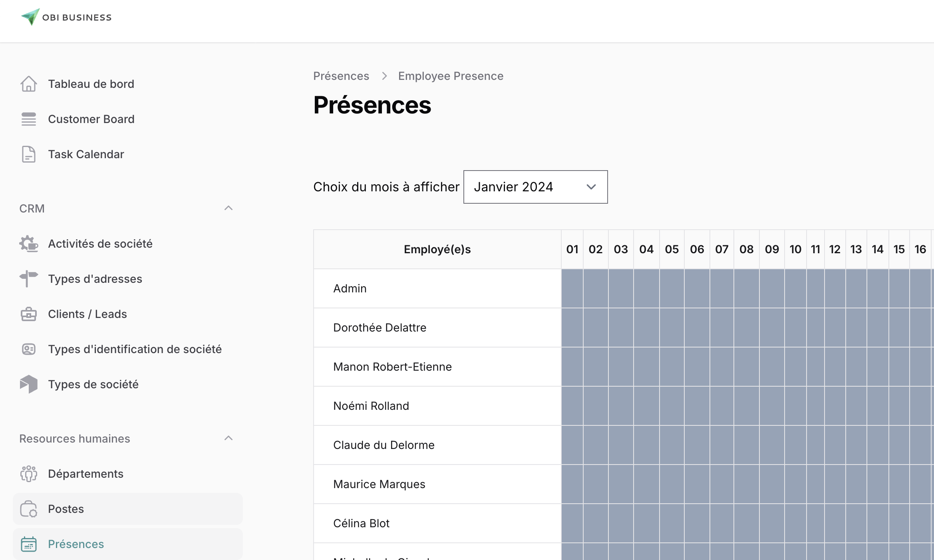This screenshot has width=934, height=560.
Task: Collapse the Ressources humaines section
Action: point(229,438)
